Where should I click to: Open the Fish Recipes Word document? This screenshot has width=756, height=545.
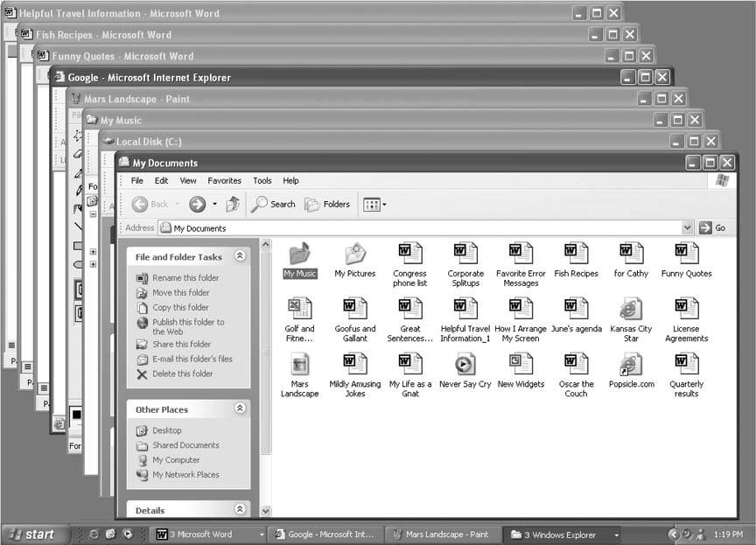576,255
